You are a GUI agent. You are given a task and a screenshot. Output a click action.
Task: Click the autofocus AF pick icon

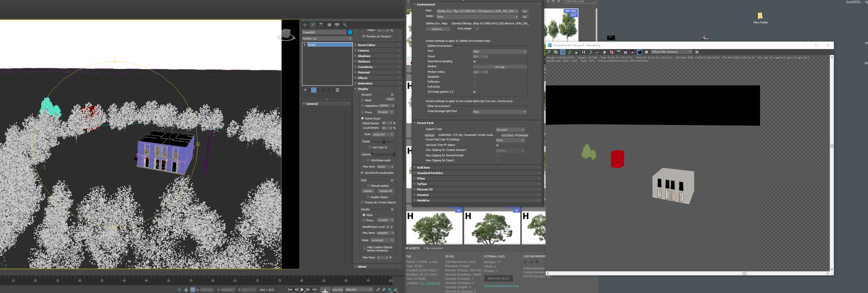point(597,52)
